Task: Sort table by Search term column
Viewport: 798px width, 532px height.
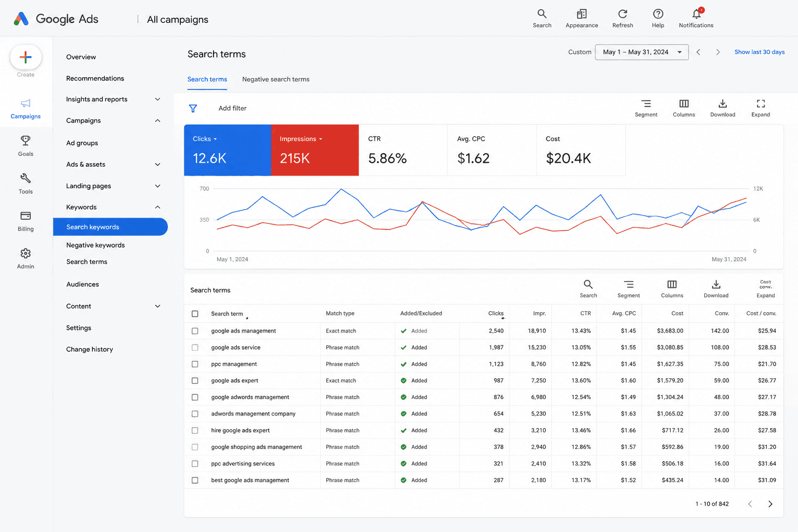Action: 227,314
